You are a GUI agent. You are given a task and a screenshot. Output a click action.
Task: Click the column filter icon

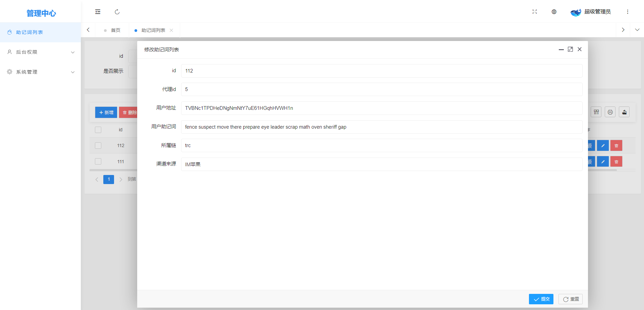[596, 112]
